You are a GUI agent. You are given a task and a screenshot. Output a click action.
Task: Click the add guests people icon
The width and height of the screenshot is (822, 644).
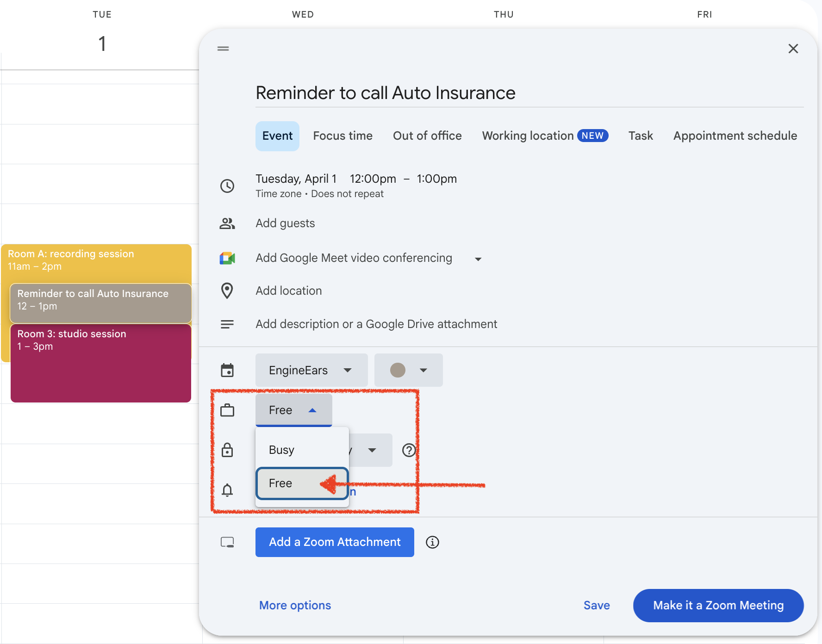tap(227, 223)
